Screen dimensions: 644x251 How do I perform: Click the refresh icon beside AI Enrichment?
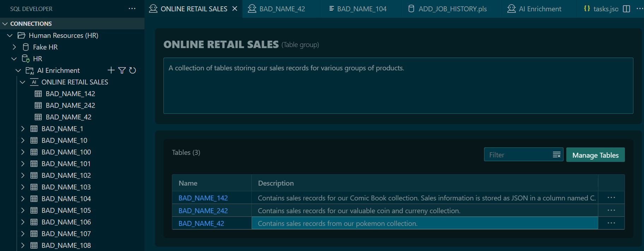pos(133,70)
